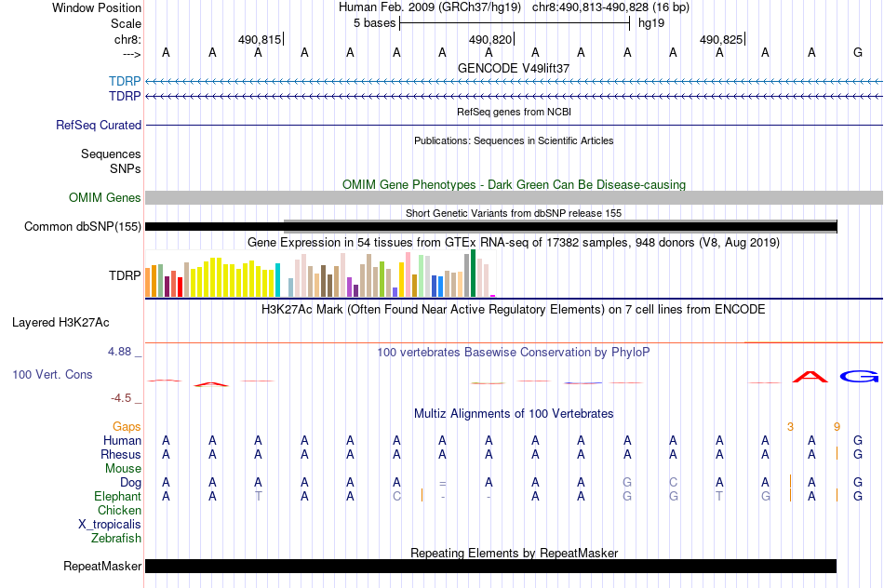Click the 4.88 upper scale value
The height and width of the screenshot is (588, 884).
click(119, 352)
